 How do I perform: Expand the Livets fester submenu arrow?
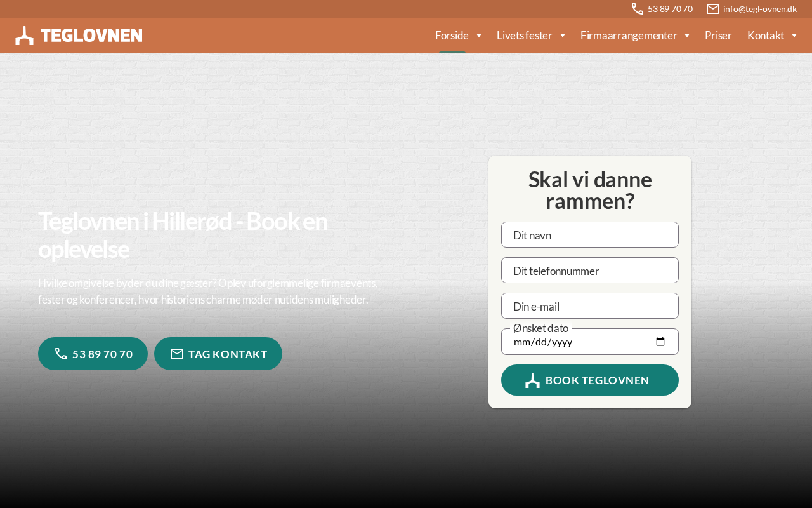coord(563,36)
